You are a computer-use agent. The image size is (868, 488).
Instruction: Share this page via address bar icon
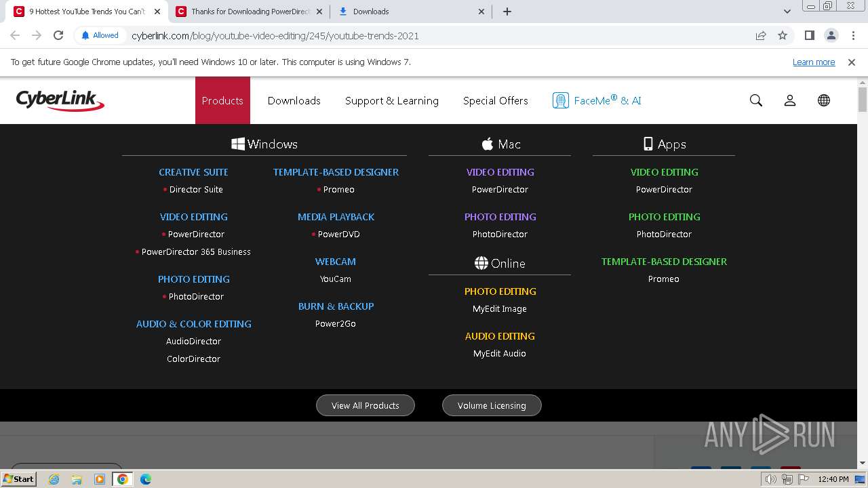coord(761,35)
